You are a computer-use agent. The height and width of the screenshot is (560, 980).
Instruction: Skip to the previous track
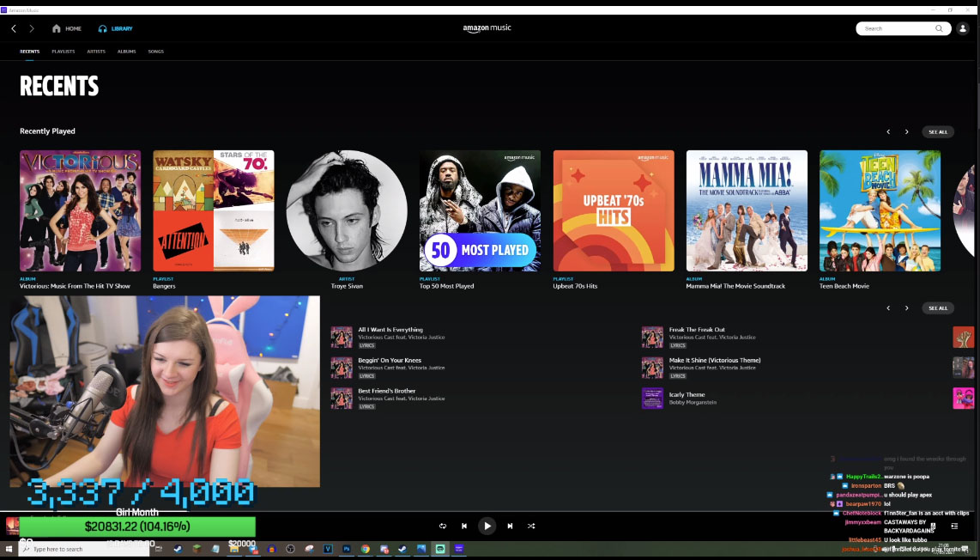[463, 527]
